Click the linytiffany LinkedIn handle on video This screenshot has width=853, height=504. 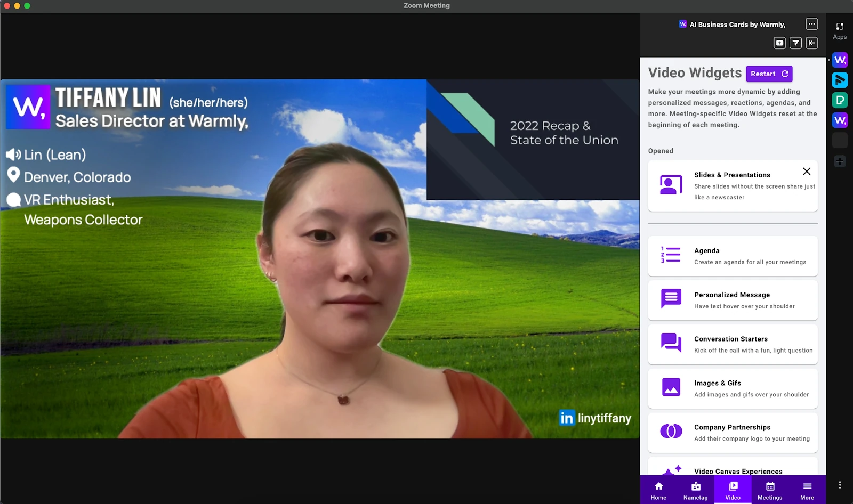click(x=595, y=418)
